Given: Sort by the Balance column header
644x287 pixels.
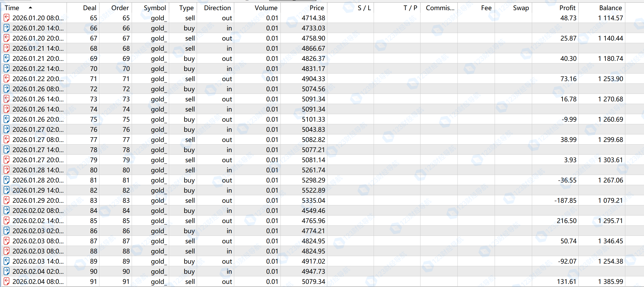Looking at the screenshot, I should 610,8.
